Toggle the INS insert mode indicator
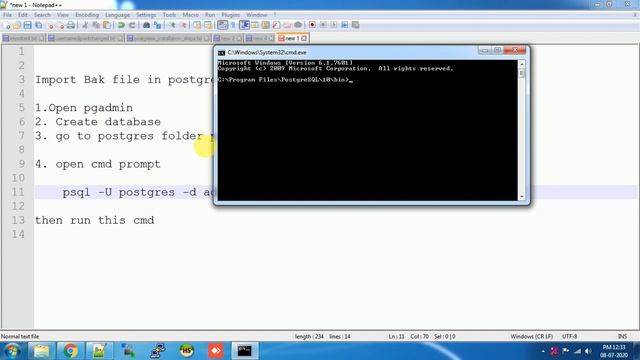This screenshot has width=640, height=360. point(622,336)
